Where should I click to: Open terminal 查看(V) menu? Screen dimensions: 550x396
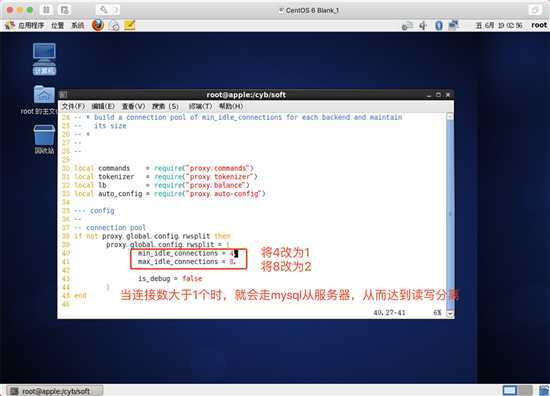tap(133, 106)
